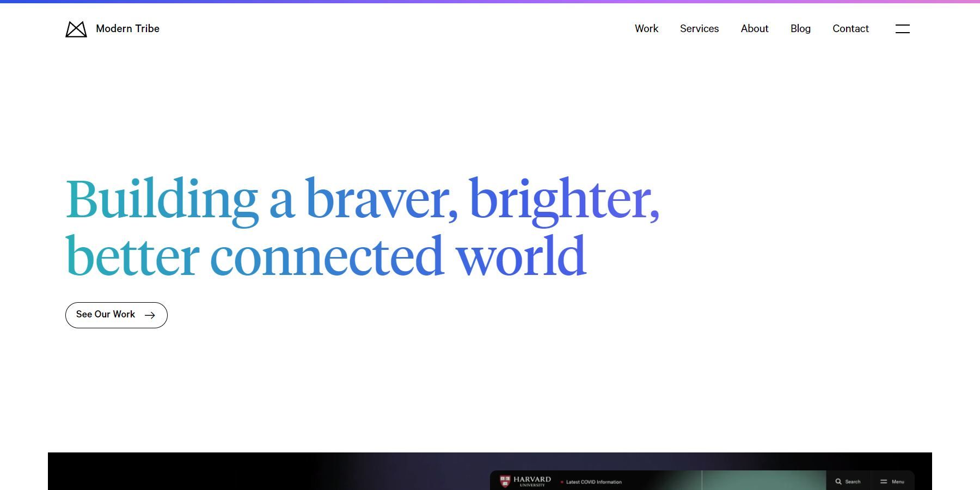This screenshot has width=980, height=490.
Task: Select the Modern Tribe wordmark next to the logo
Action: [x=127, y=29]
